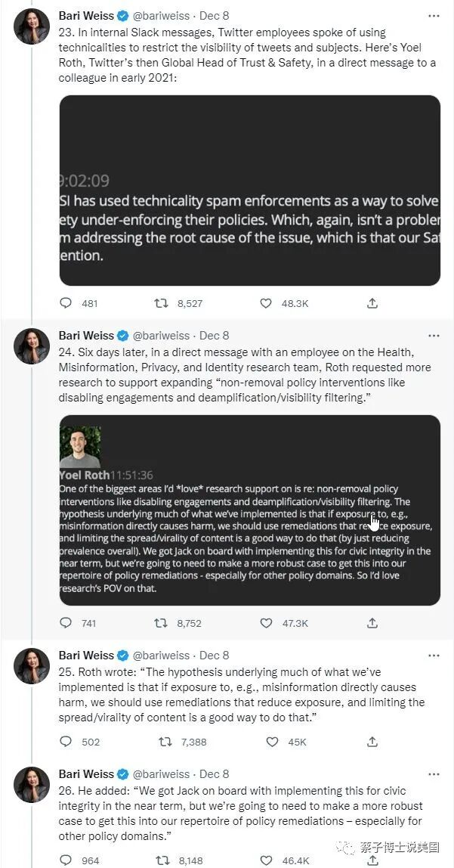Open the Slack screenshot in tweet 23
The width and height of the screenshot is (454, 868).
coord(249,190)
